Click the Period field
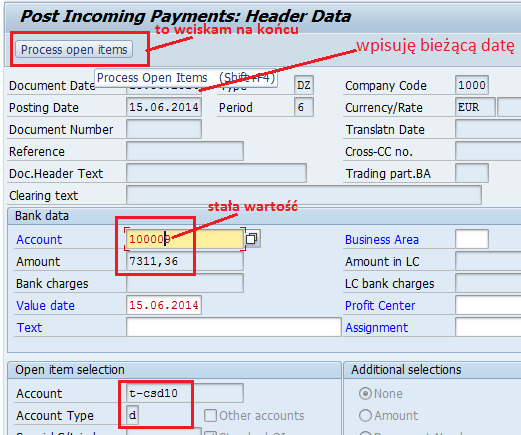This screenshot has height=435, width=521. (304, 107)
